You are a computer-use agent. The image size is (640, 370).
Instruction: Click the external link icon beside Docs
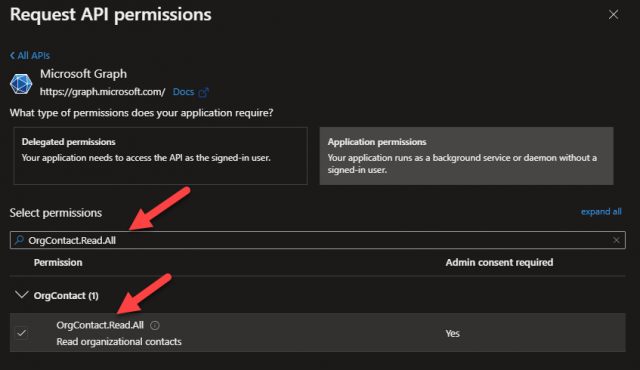[x=203, y=93]
